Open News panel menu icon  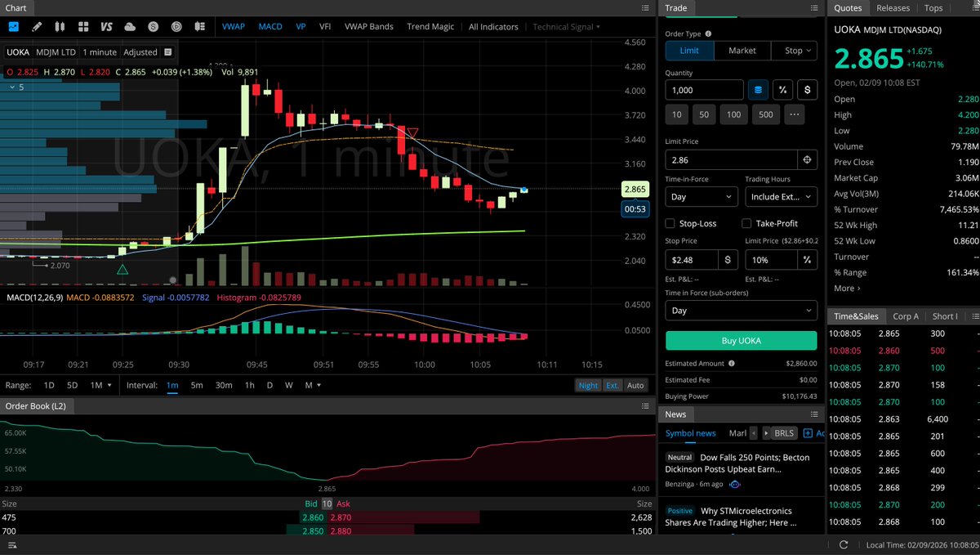click(813, 414)
